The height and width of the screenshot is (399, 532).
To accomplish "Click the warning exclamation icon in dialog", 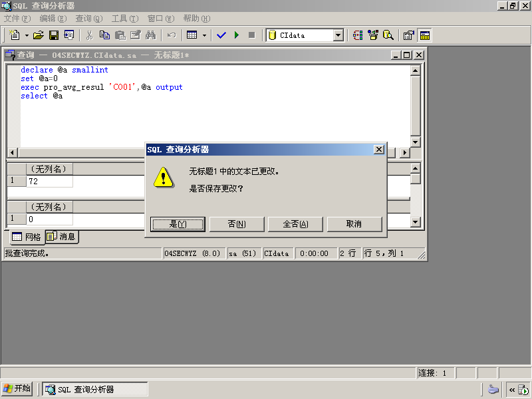I will click(164, 178).
